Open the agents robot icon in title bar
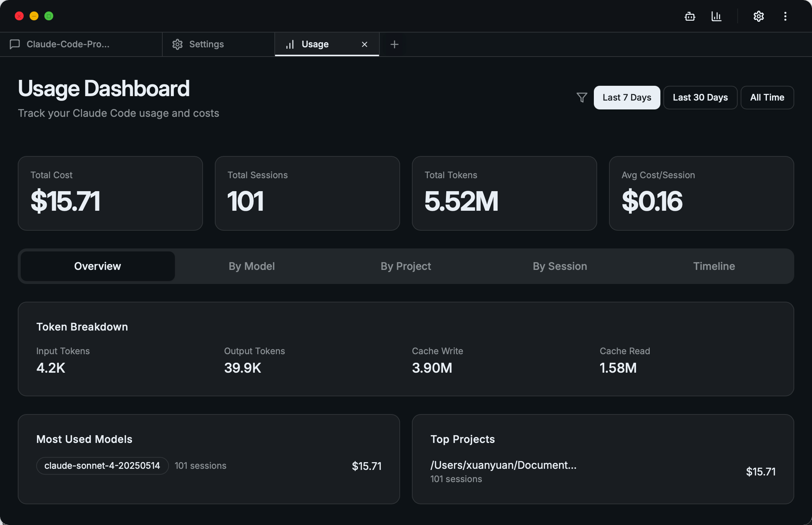 (690, 16)
